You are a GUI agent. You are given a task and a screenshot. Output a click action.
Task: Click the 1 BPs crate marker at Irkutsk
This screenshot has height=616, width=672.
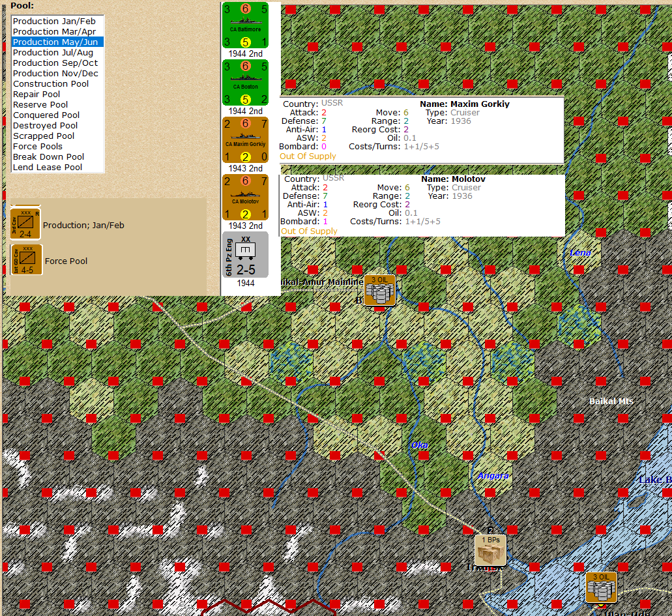click(491, 550)
